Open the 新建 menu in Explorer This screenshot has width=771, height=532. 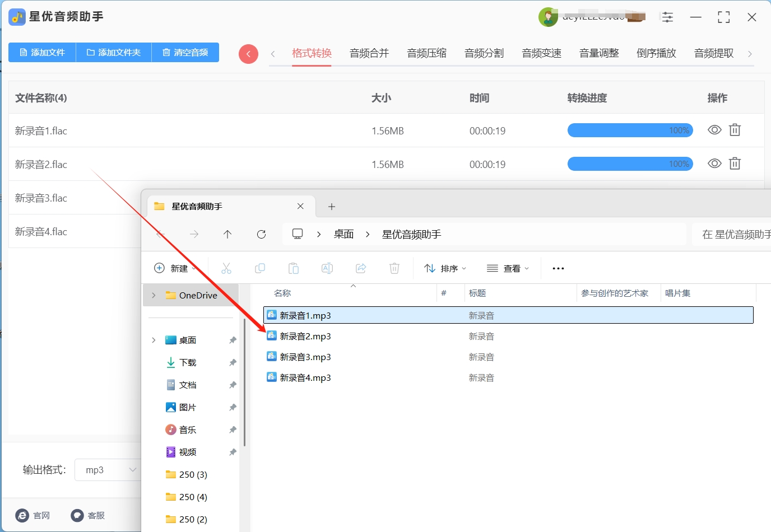pyautogui.click(x=175, y=268)
